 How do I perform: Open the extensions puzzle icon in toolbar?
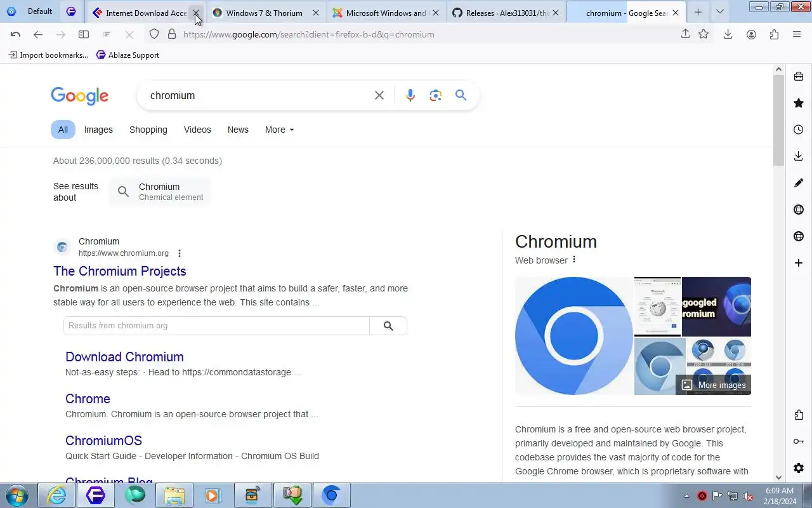pyautogui.click(x=774, y=34)
